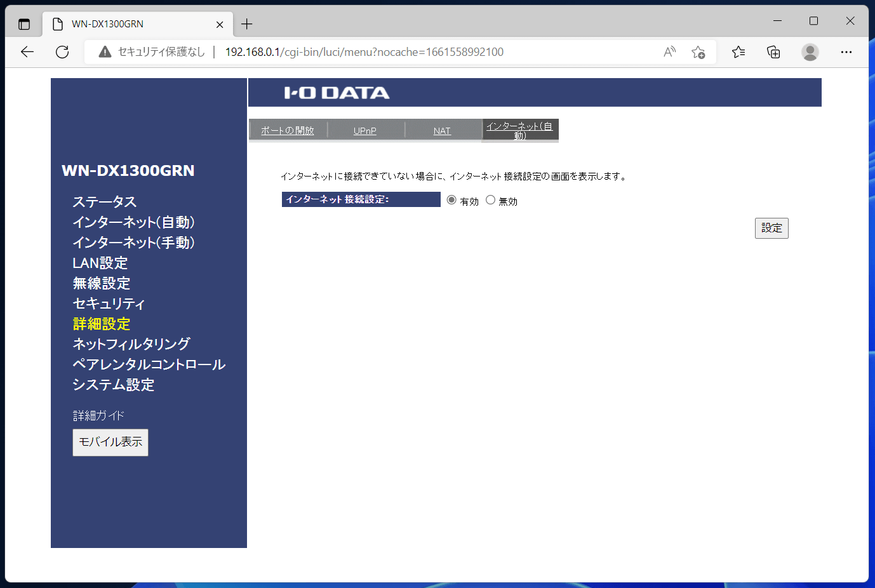Select the WN-DX1300GRN browser tab
The height and width of the screenshot is (588, 875).
click(x=137, y=24)
